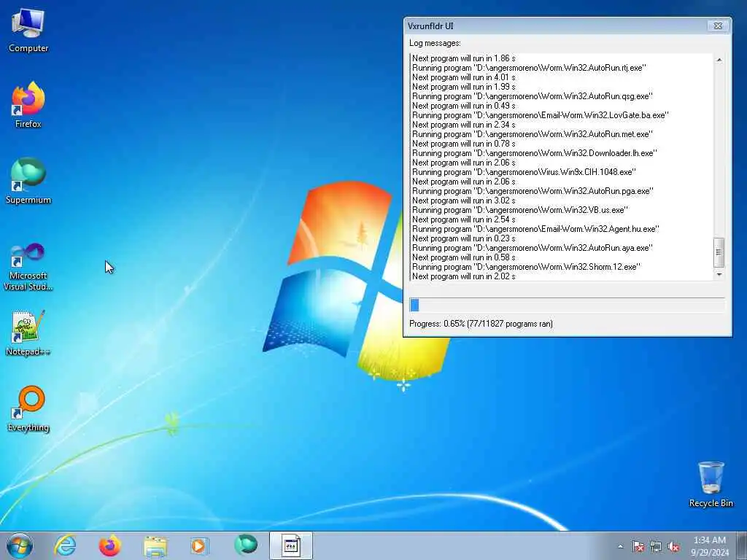Show hidden system tray icons
Screen dimensions: 747x560
coord(620,547)
